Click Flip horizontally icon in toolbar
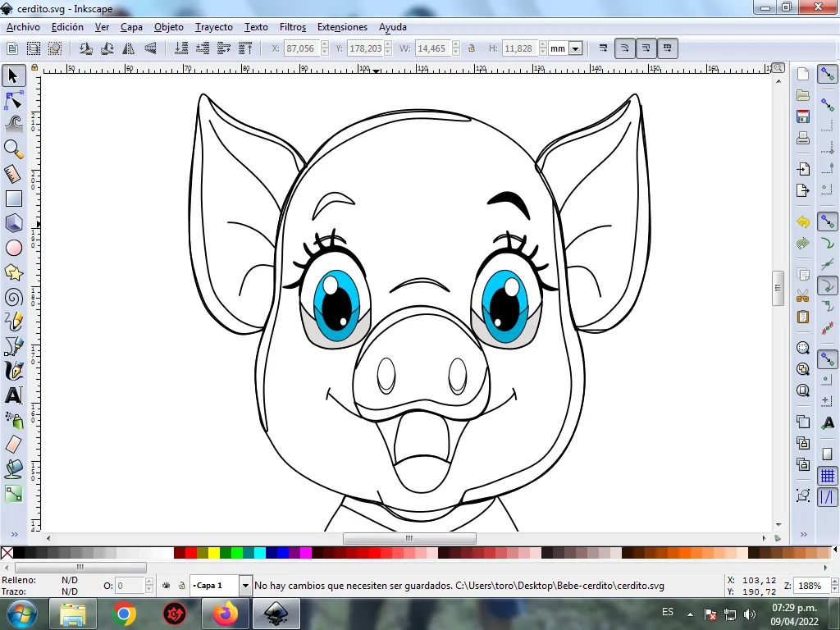The height and width of the screenshot is (630, 840). (129, 48)
